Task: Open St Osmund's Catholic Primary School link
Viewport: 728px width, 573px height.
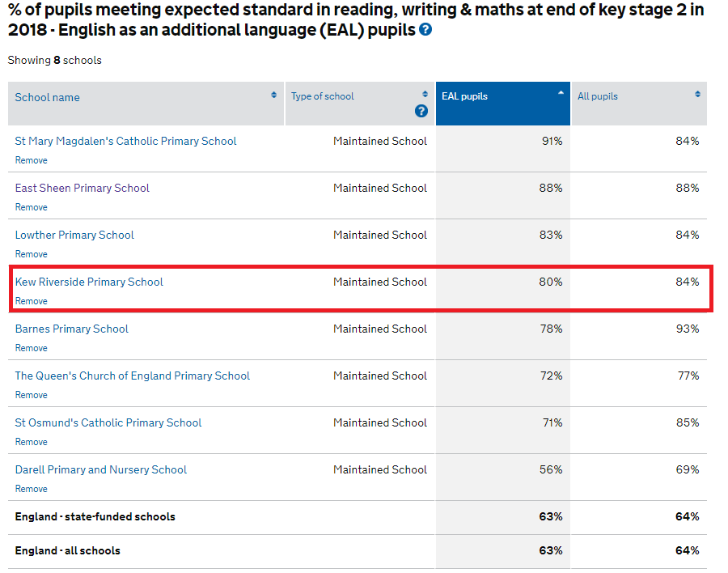Action: tap(108, 423)
